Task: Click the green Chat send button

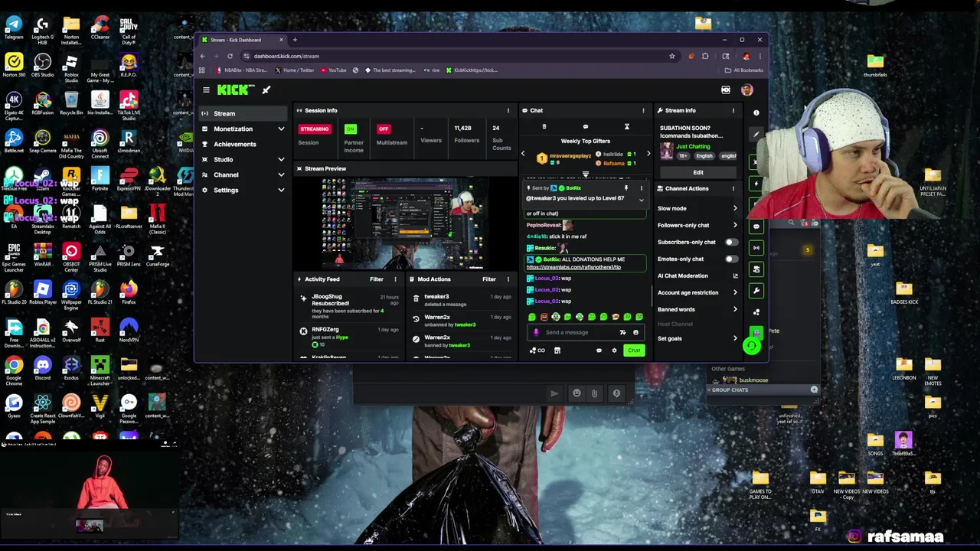Action: pyautogui.click(x=633, y=351)
